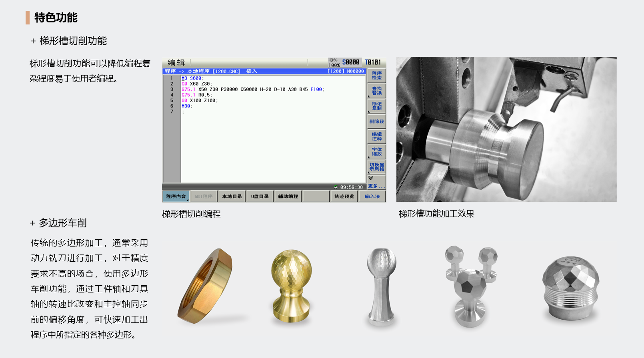Open the 轨迹预览 path preview tab

click(x=344, y=197)
